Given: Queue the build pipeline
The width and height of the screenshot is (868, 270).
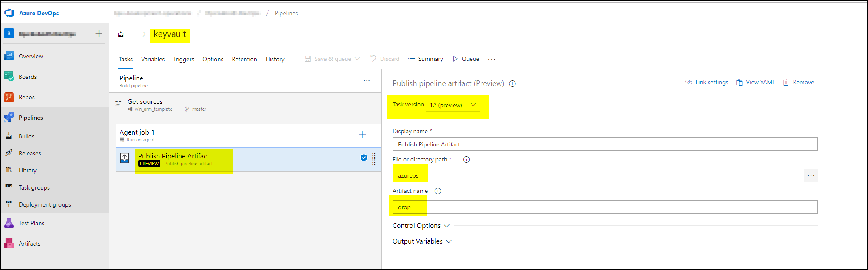Looking at the screenshot, I should tap(466, 59).
